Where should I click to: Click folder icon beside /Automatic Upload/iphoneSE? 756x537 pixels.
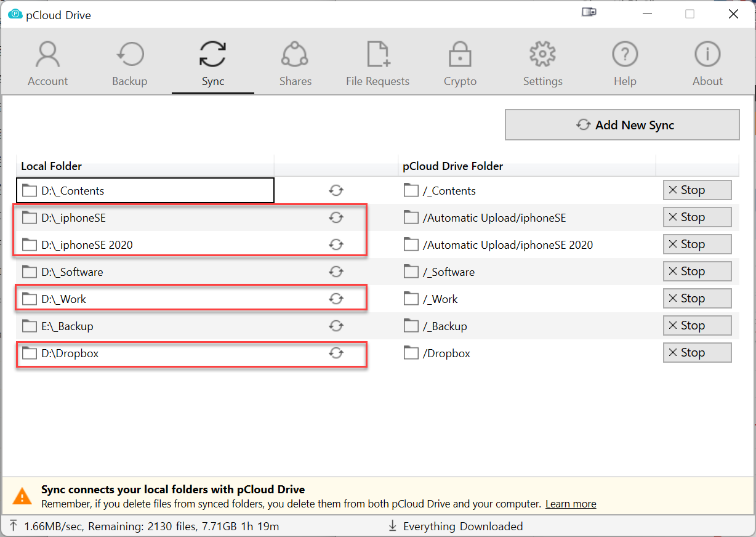411,217
